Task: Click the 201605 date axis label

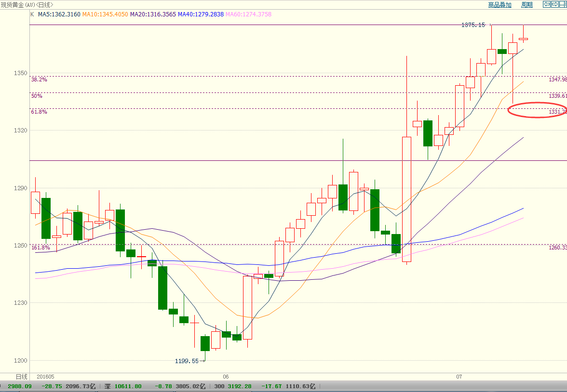Action: tap(45, 377)
